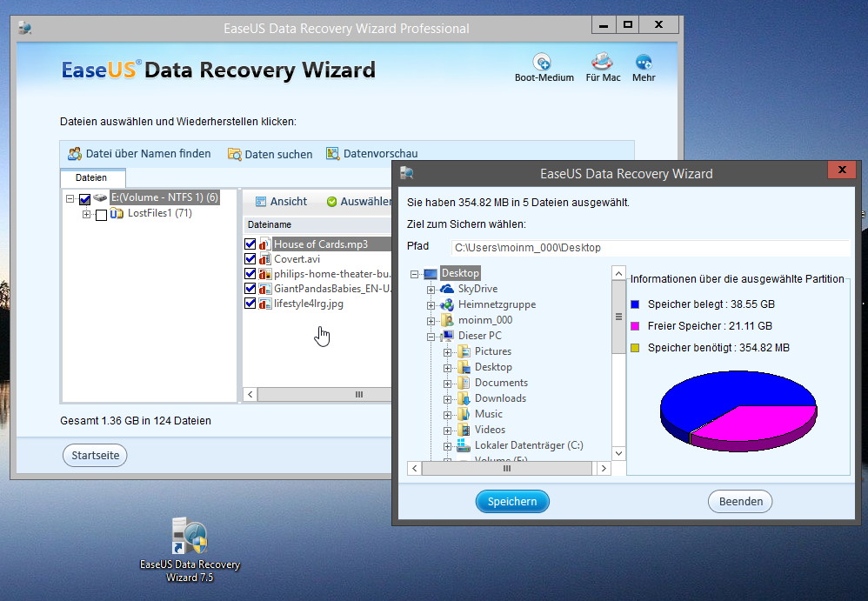Minimize the main EaseUS window
The image size is (868, 601).
[604, 25]
